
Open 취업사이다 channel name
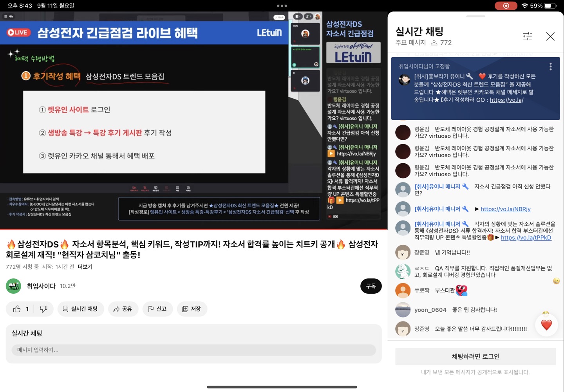(41, 286)
